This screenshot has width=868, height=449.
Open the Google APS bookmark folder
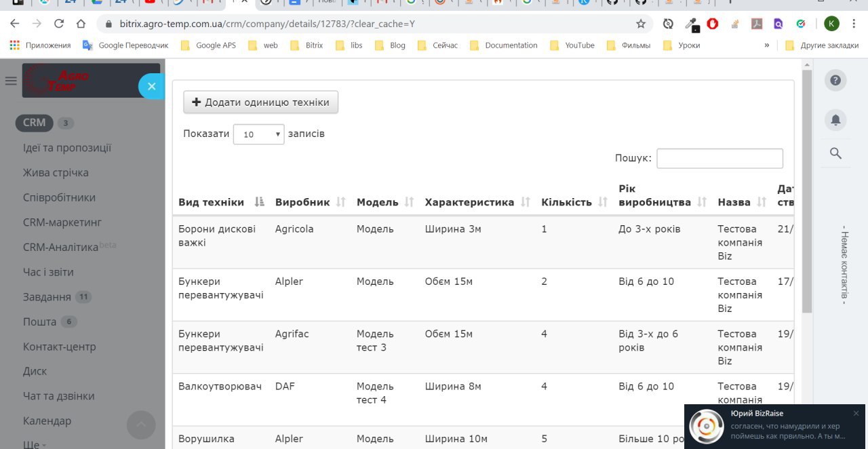pyautogui.click(x=208, y=45)
